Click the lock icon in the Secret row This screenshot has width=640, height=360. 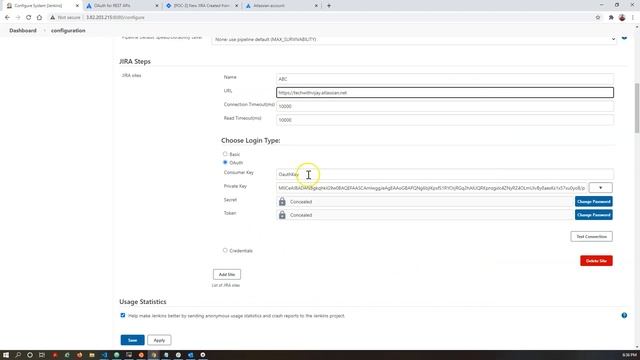coord(282,202)
